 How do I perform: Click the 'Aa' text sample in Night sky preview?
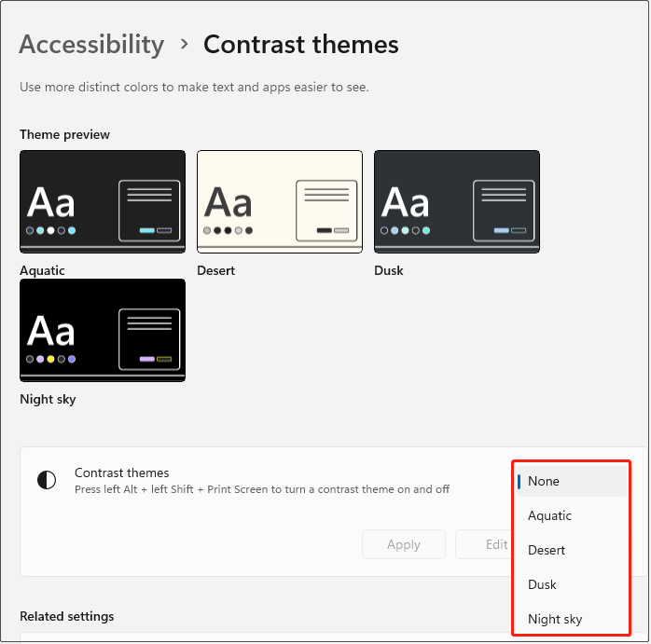coord(51,331)
